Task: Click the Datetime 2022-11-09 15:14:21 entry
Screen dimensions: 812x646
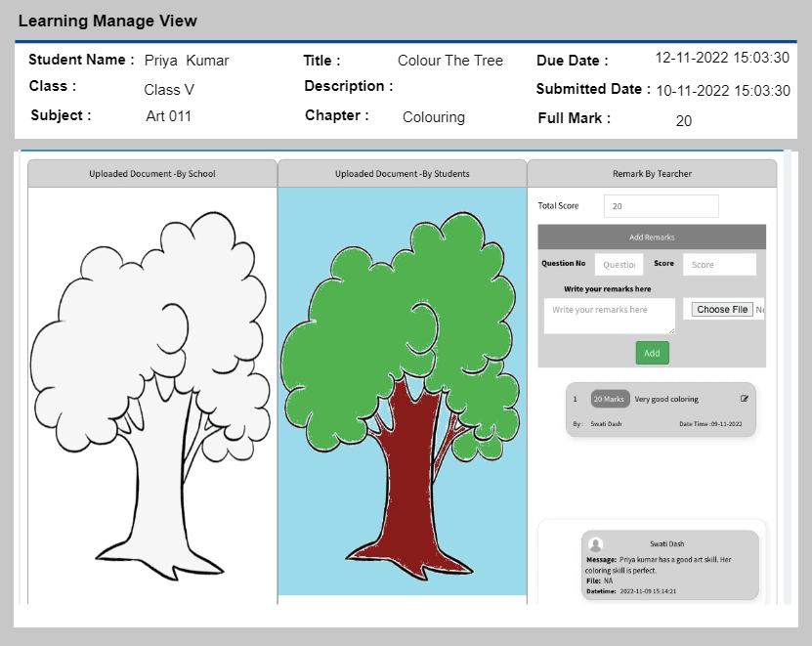Action: [631, 591]
